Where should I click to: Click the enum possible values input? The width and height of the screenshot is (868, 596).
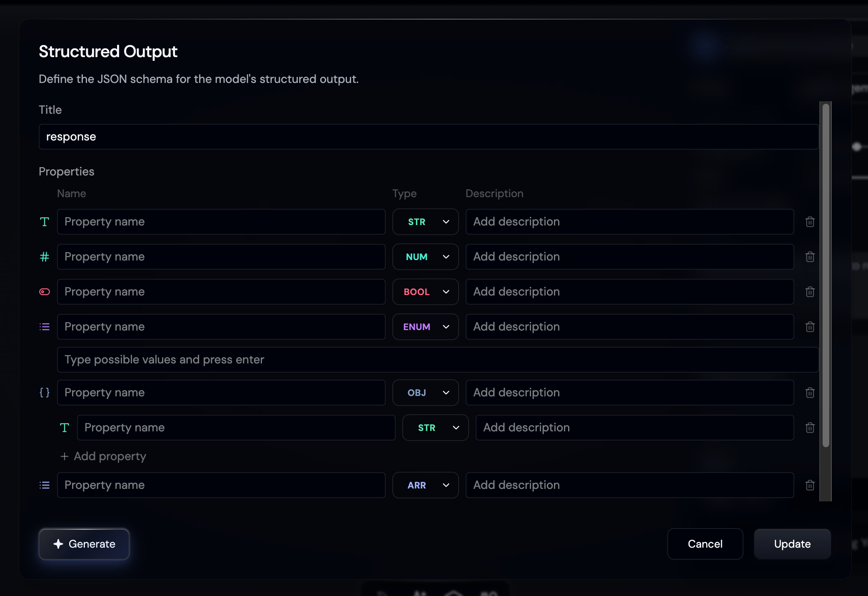tap(438, 360)
